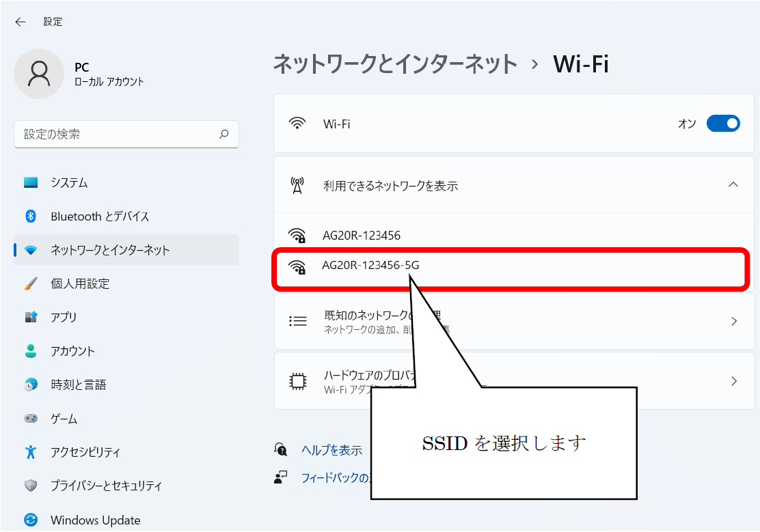The image size is (760, 532).
Task: Go back to ネットワークとインターネット breadcrumb
Action: (395, 64)
